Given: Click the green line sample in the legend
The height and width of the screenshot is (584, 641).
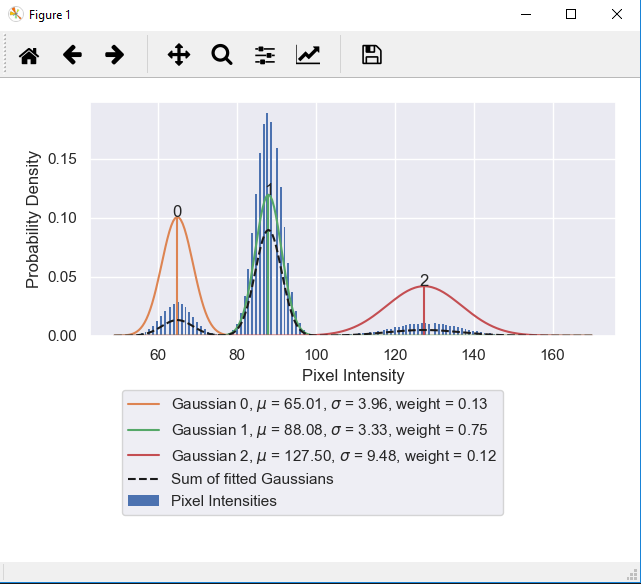Looking at the screenshot, I should coord(143,430).
